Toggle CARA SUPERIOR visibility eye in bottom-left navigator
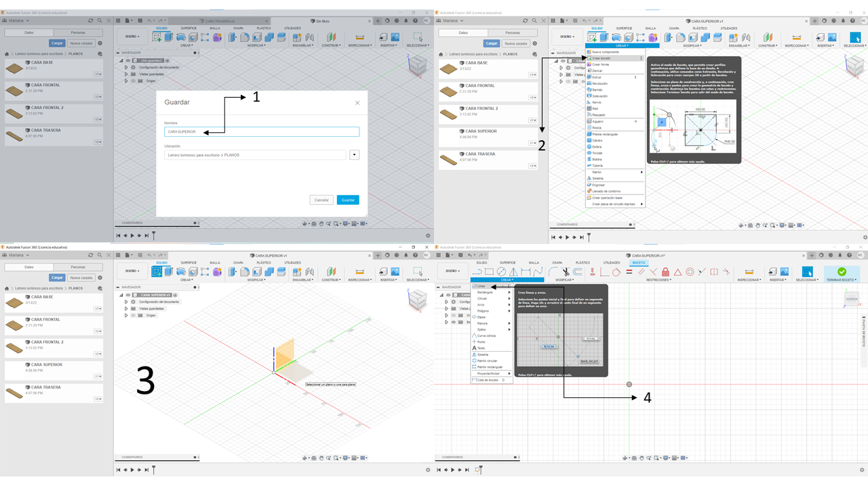The height and width of the screenshot is (488, 868). pos(128,295)
